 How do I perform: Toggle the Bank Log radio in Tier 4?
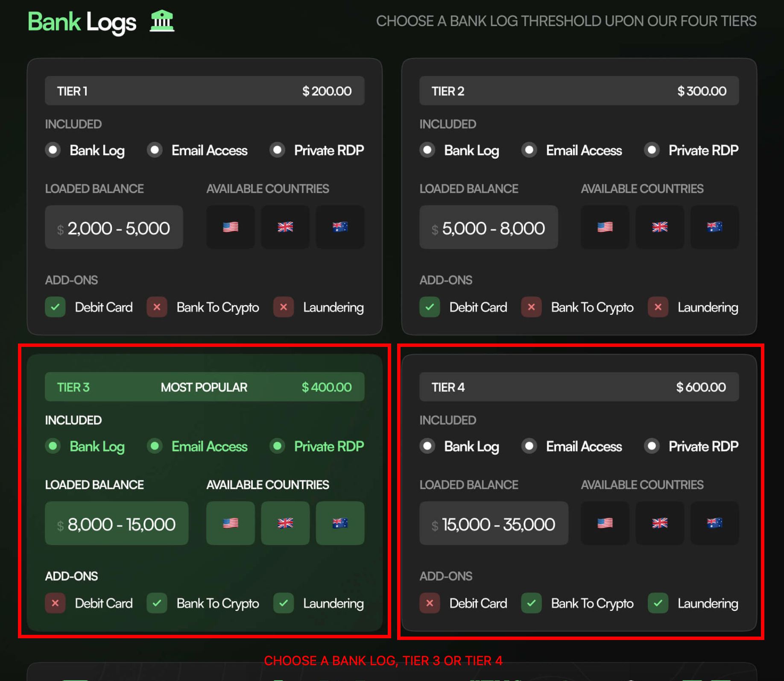coord(427,446)
